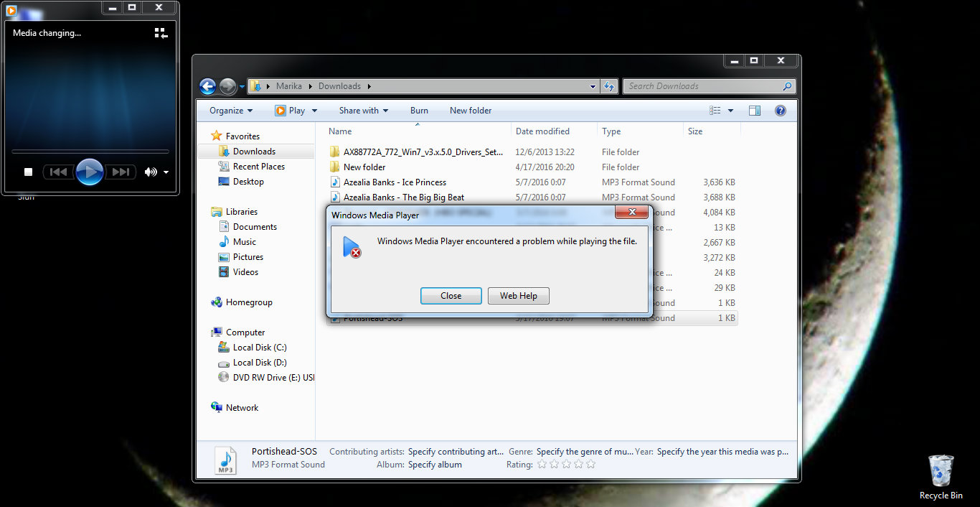Click the error dialog's red X button
The image size is (980, 507).
[632, 212]
